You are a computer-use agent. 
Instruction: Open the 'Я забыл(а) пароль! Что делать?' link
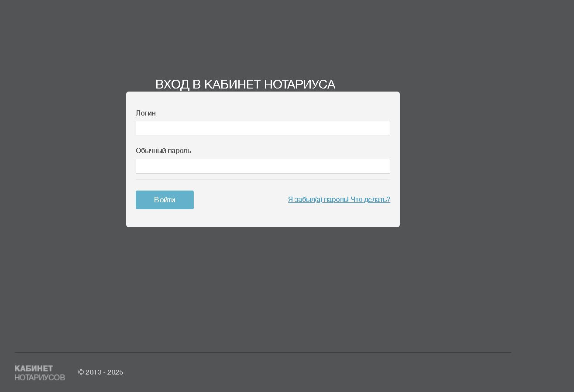click(x=339, y=199)
